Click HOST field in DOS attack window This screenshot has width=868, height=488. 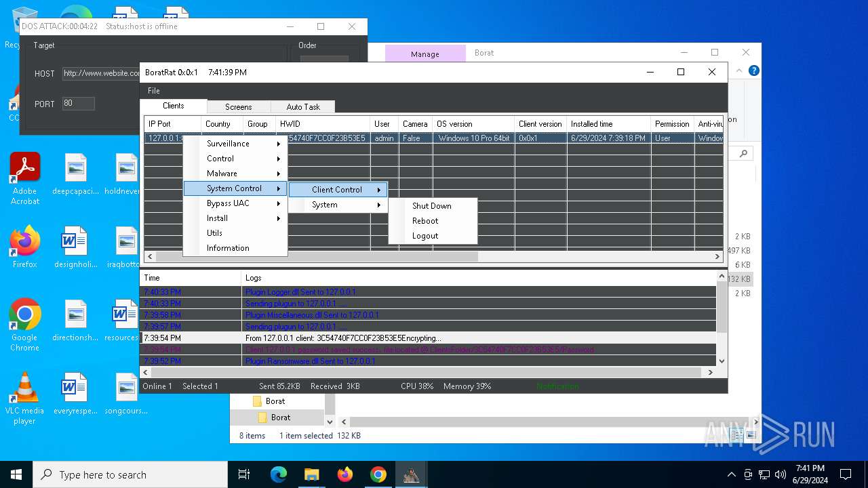tap(102, 73)
